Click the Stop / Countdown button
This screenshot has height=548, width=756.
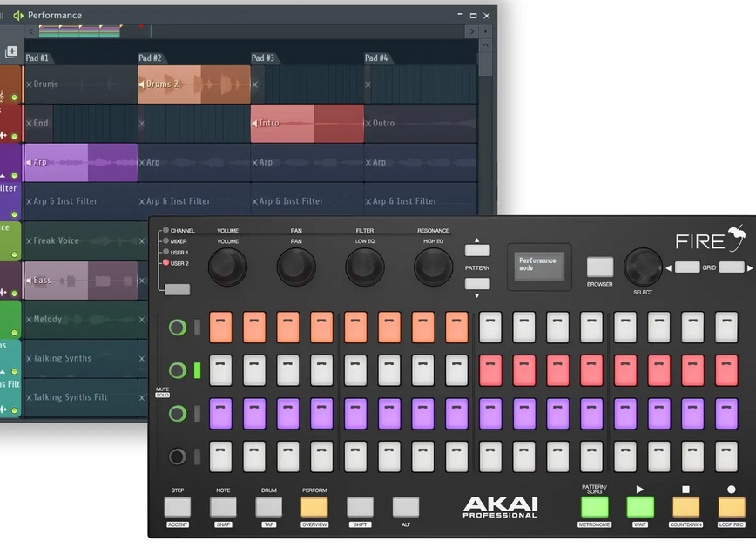coord(685,507)
